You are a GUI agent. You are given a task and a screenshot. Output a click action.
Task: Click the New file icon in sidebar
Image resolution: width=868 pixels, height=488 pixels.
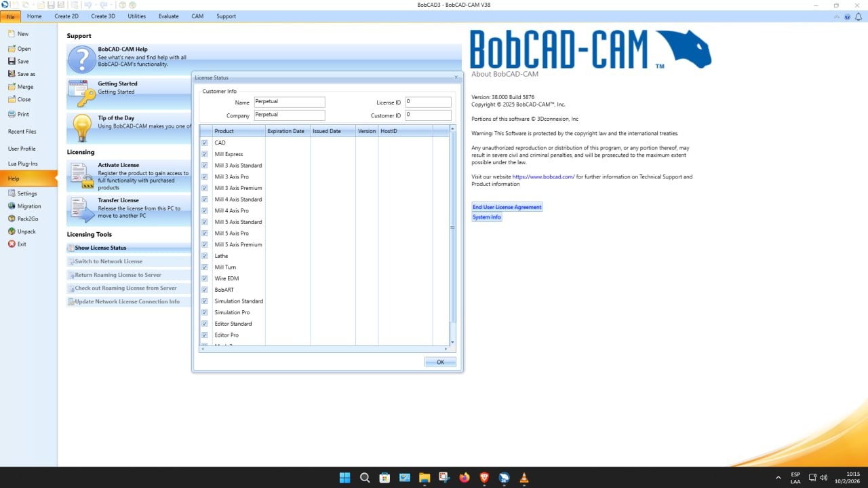12,33
